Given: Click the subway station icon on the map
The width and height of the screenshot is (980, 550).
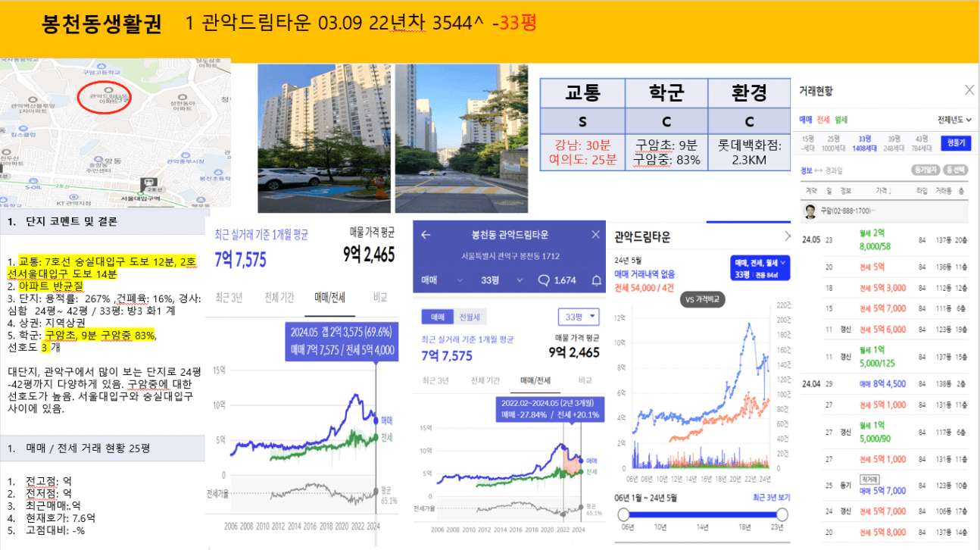Looking at the screenshot, I should pos(148,183).
